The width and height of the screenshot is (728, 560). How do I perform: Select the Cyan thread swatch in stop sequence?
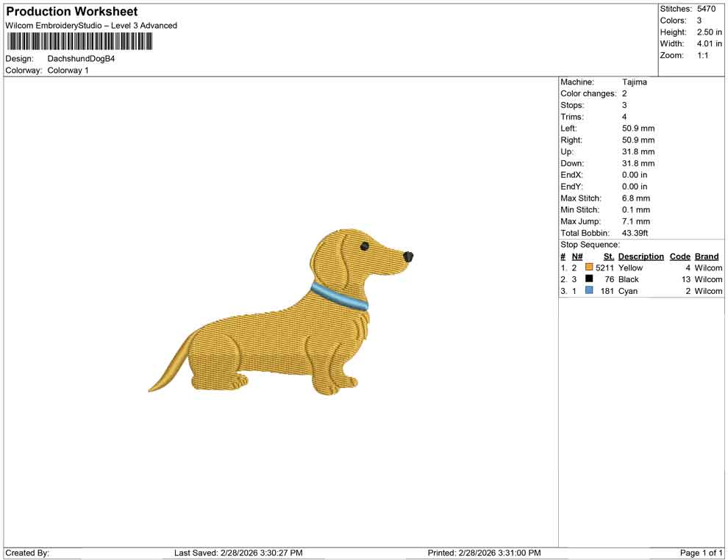588,291
